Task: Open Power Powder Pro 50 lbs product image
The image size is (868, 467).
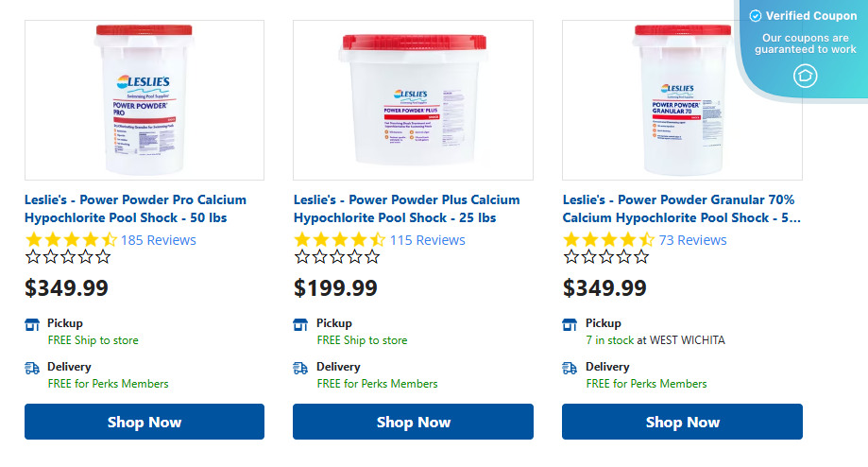Action: click(145, 100)
